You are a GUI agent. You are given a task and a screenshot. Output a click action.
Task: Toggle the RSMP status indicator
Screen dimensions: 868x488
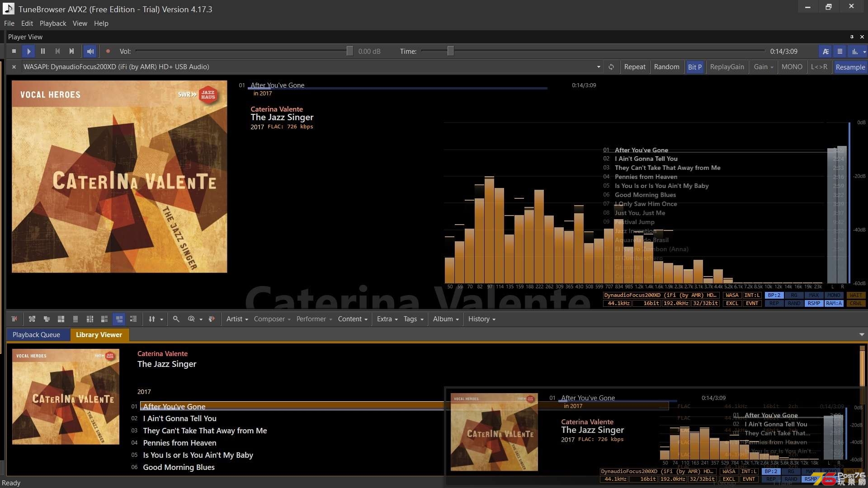tap(814, 304)
